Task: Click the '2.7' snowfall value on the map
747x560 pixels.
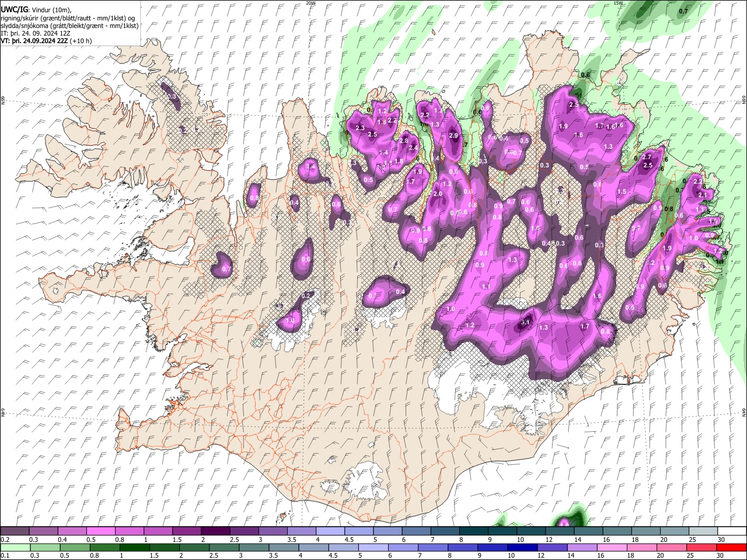Action: [x=647, y=157]
